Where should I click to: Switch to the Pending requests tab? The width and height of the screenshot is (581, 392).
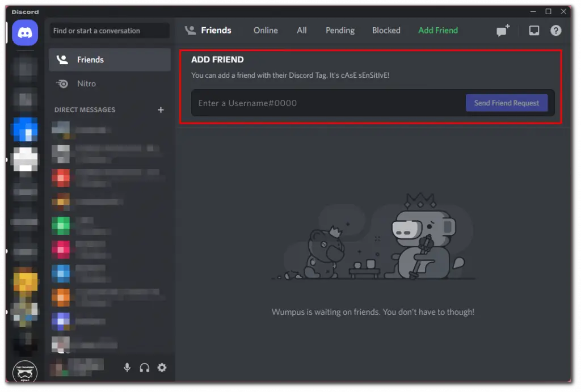[340, 30]
